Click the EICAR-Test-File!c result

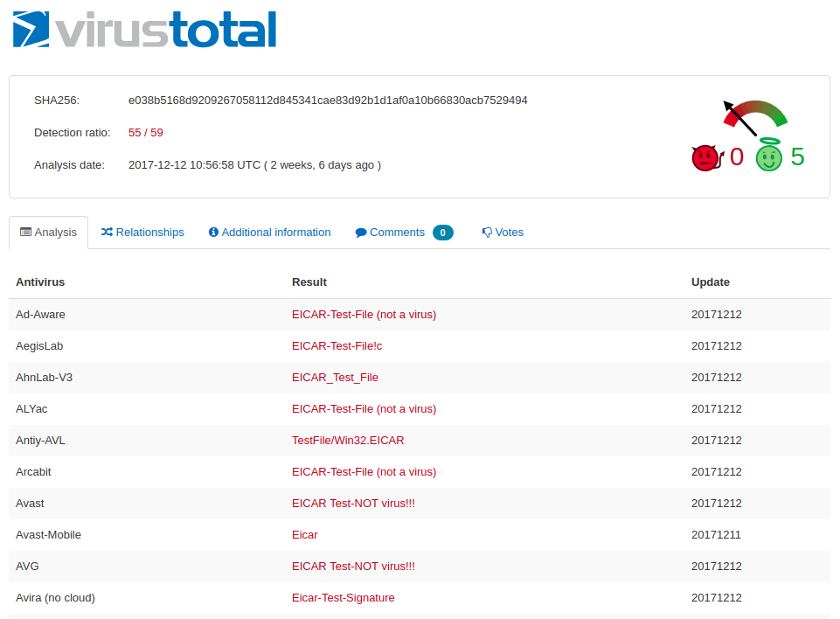[337, 346]
